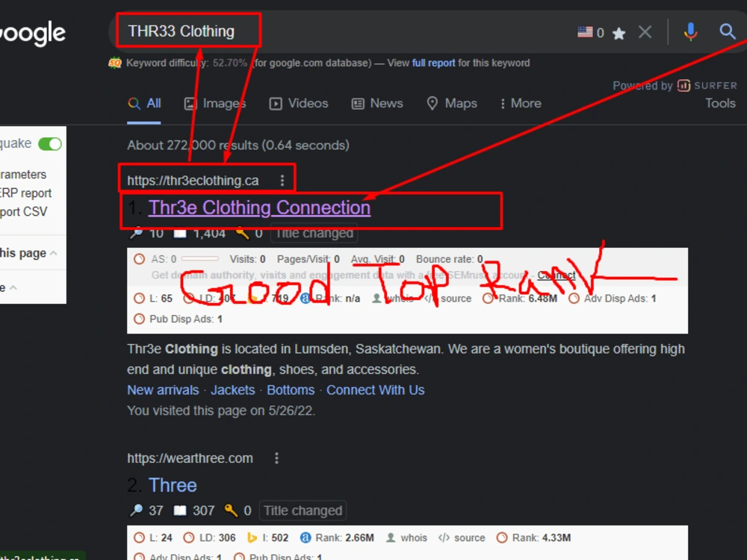This screenshot has height=560, width=747.
Task: Open three-dot menu for thr3eclothing.ca result
Action: [x=282, y=181]
